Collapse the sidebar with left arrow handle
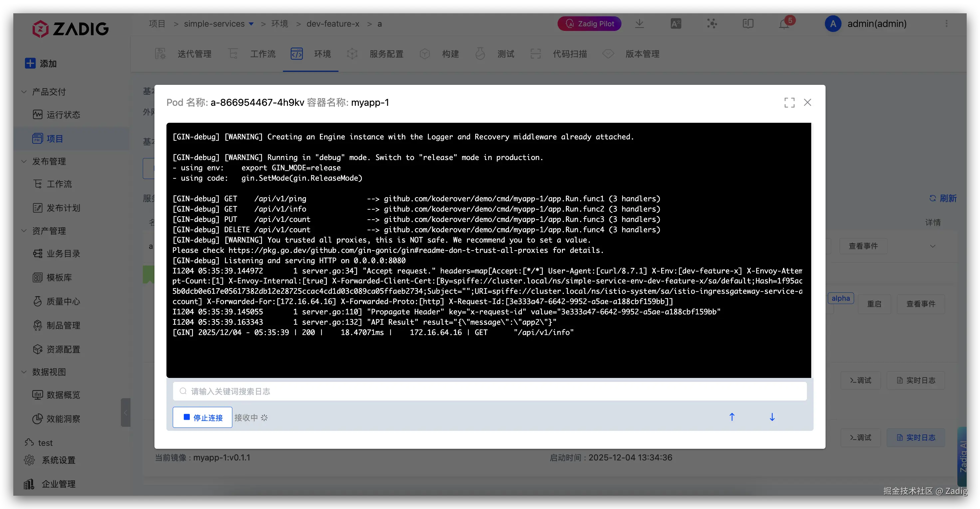Viewport: 980px width, 509px height. tap(125, 413)
